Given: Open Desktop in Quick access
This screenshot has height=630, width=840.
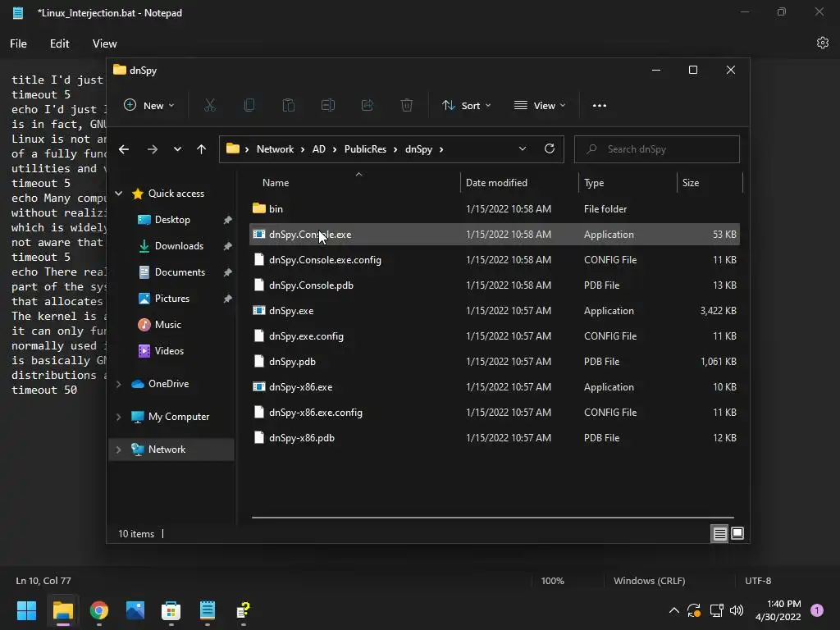Looking at the screenshot, I should pyautogui.click(x=172, y=220).
